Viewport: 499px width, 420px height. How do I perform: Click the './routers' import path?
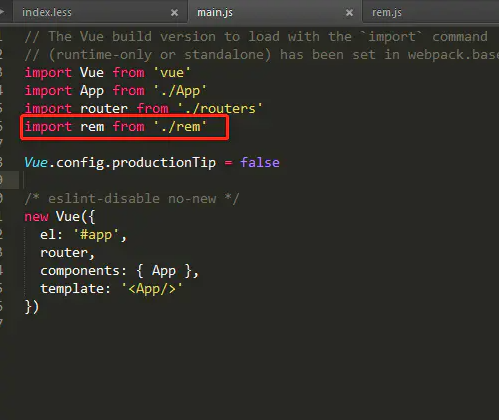[220, 109]
